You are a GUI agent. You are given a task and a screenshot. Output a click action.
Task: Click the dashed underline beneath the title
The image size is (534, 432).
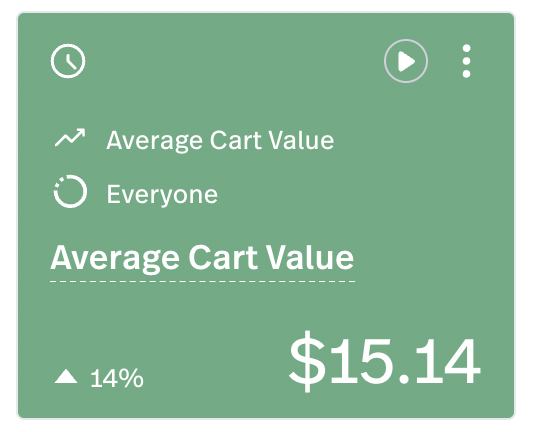pos(203,281)
